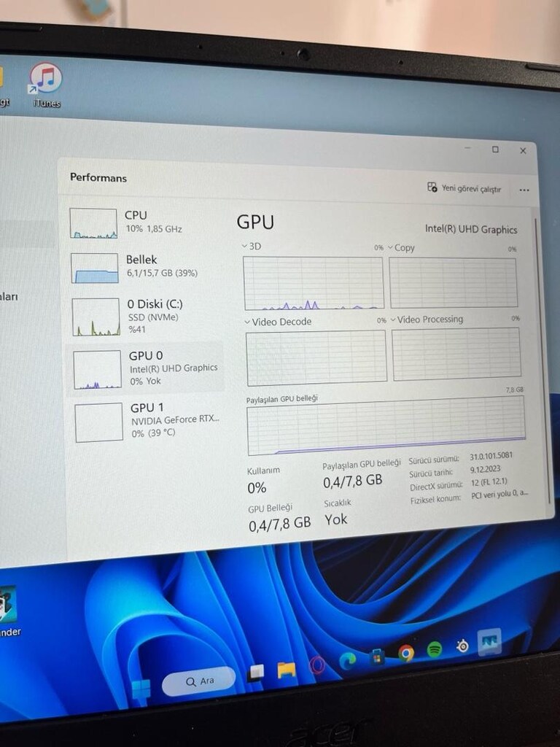The width and height of the screenshot is (560, 747).
Task: Click the Task Manager taskbar icon
Action: [489, 642]
